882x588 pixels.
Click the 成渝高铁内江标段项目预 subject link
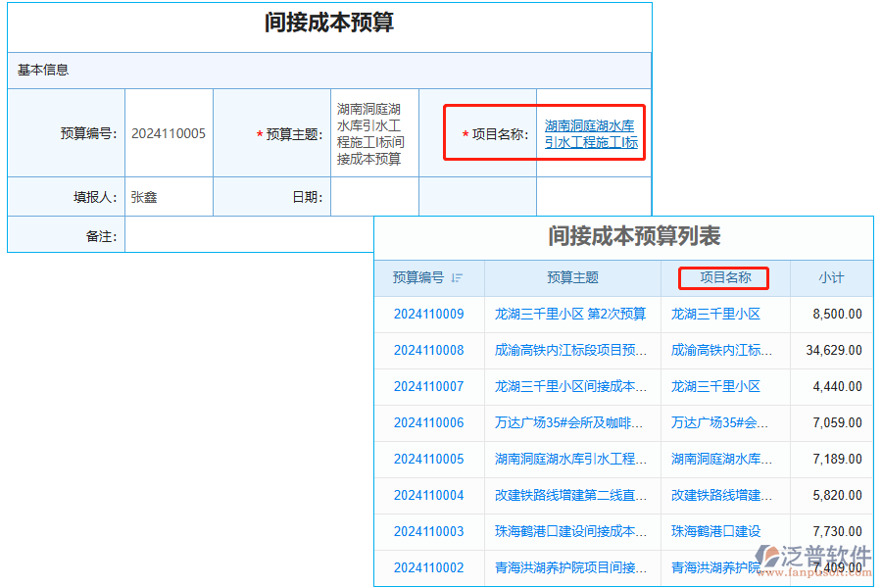(568, 350)
